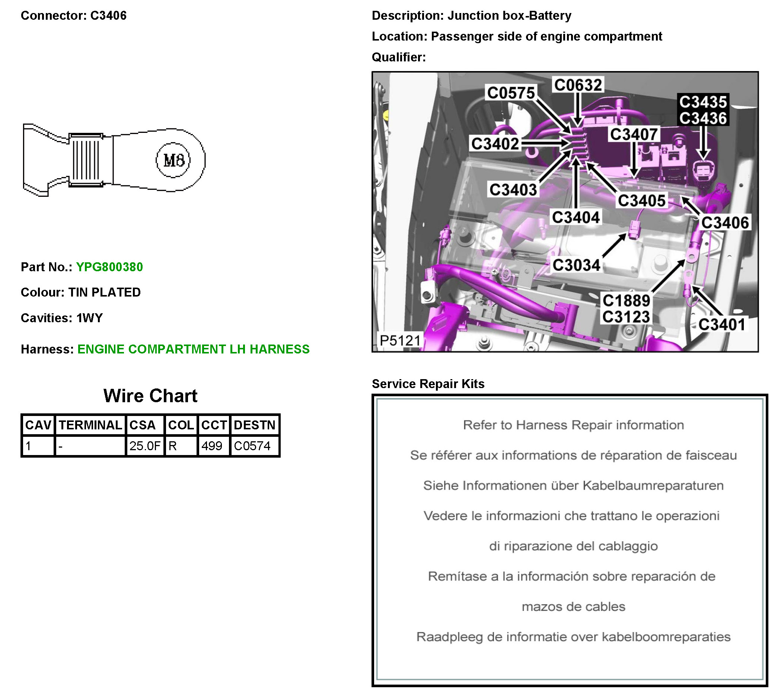Viewport: 784px width, 698px height.
Task: Click the C3404 connector label
Action: [x=576, y=217]
